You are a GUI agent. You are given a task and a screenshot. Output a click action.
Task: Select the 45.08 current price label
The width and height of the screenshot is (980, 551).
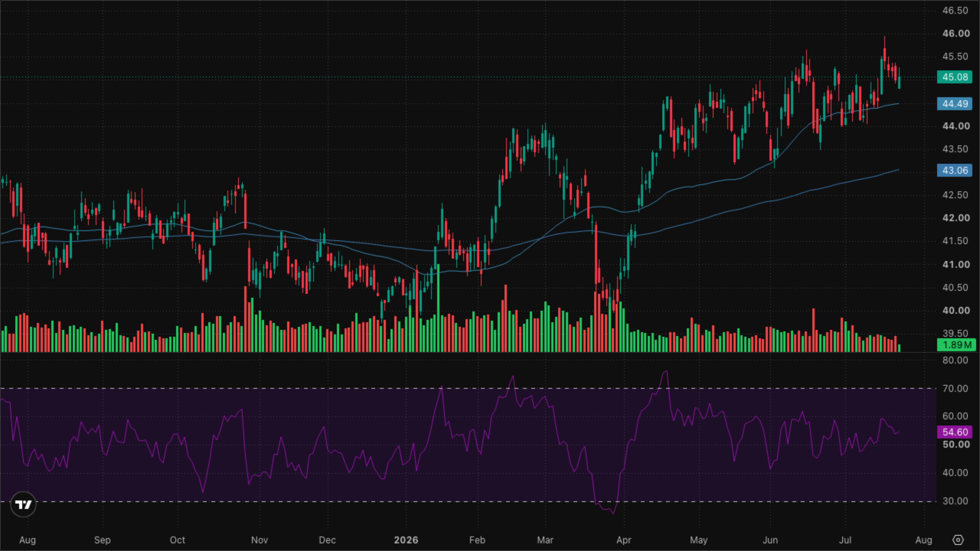pyautogui.click(x=955, y=77)
